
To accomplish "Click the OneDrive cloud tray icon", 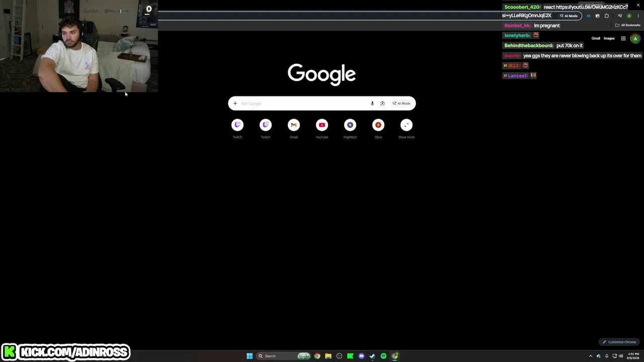I will click(599, 356).
